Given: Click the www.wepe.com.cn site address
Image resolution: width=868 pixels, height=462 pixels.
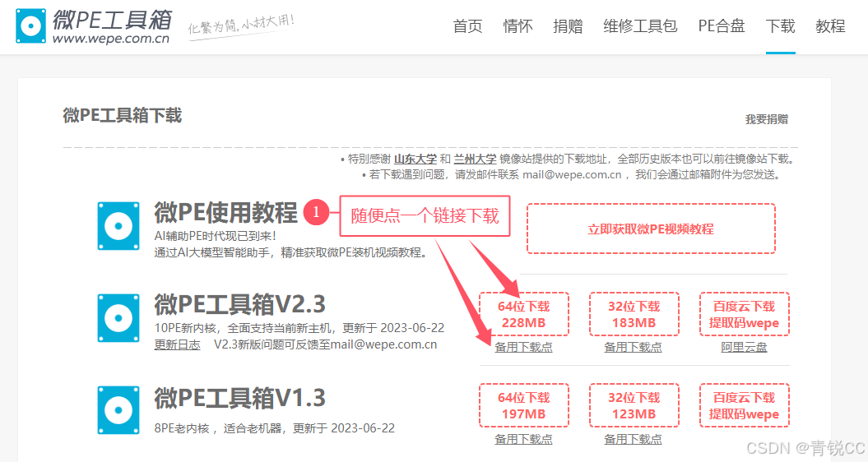Looking at the screenshot, I should coord(111,39).
